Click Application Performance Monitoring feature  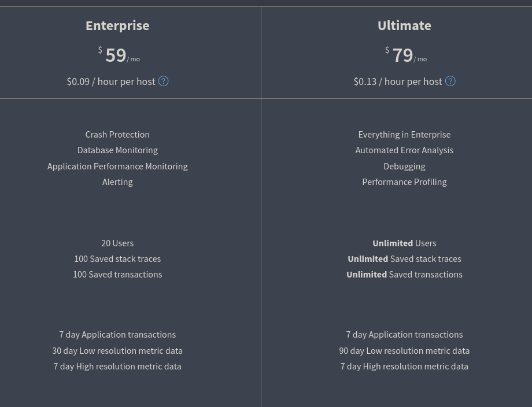[117, 166]
